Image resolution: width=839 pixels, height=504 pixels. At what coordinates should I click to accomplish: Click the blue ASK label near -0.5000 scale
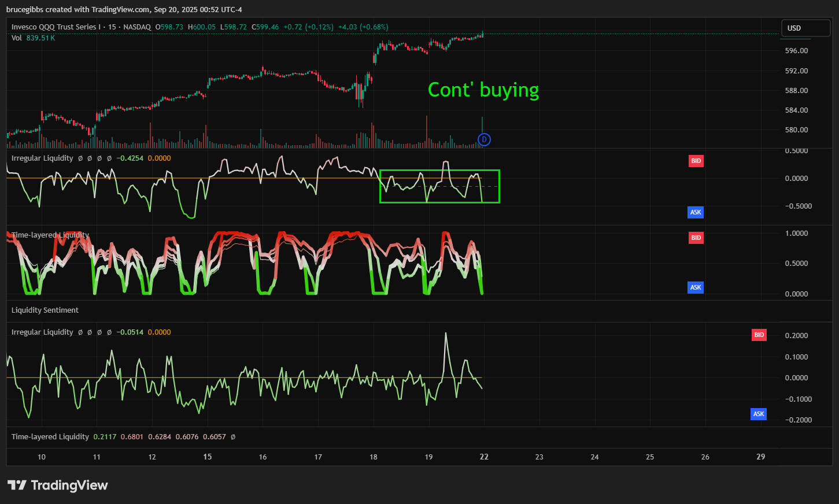point(696,212)
